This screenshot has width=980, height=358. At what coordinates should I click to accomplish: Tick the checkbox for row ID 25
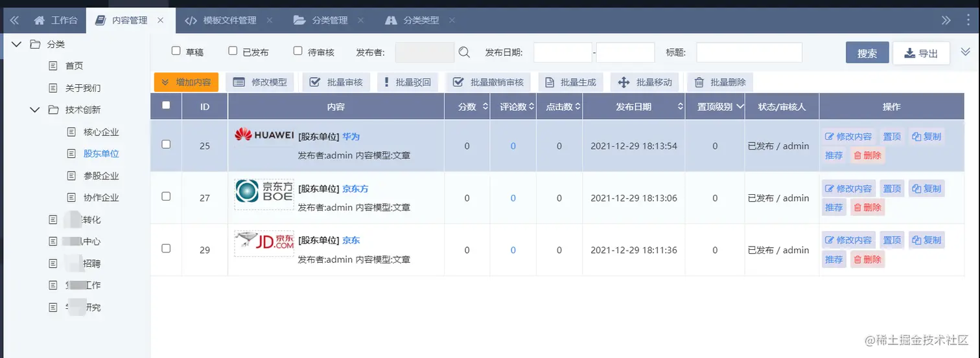(166, 144)
